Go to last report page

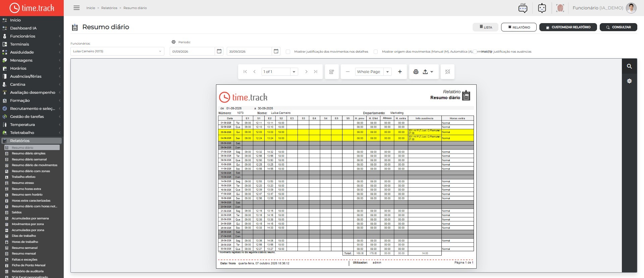[x=316, y=72]
